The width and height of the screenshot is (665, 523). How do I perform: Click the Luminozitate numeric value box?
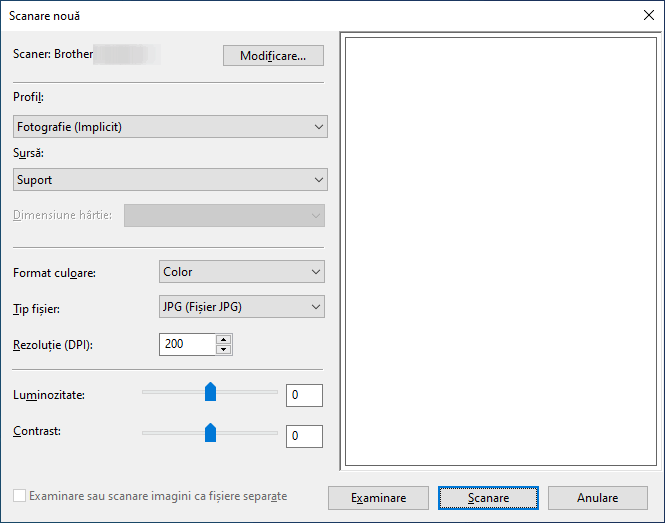pyautogui.click(x=304, y=395)
